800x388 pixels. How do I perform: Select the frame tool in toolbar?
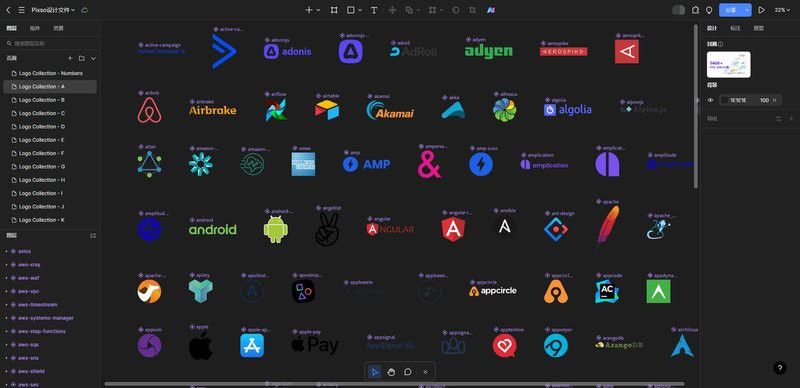click(x=334, y=10)
